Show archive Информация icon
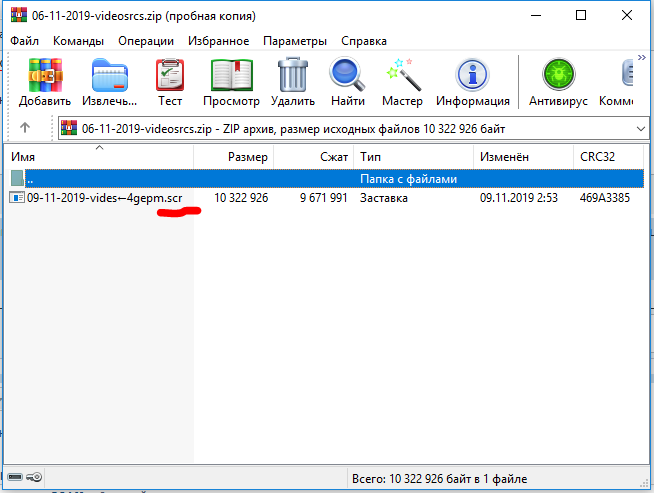Image resolution: width=654 pixels, height=493 pixels. tap(472, 75)
